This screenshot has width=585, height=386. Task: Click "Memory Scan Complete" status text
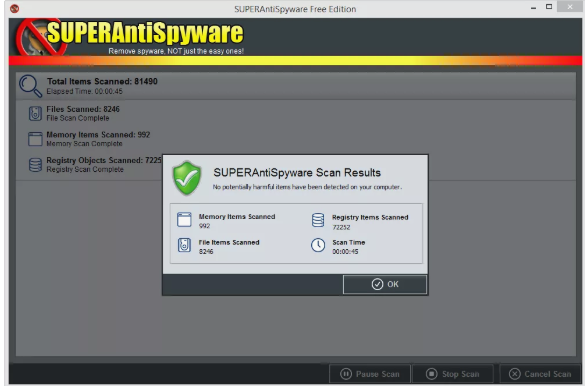pyautogui.click(x=84, y=144)
